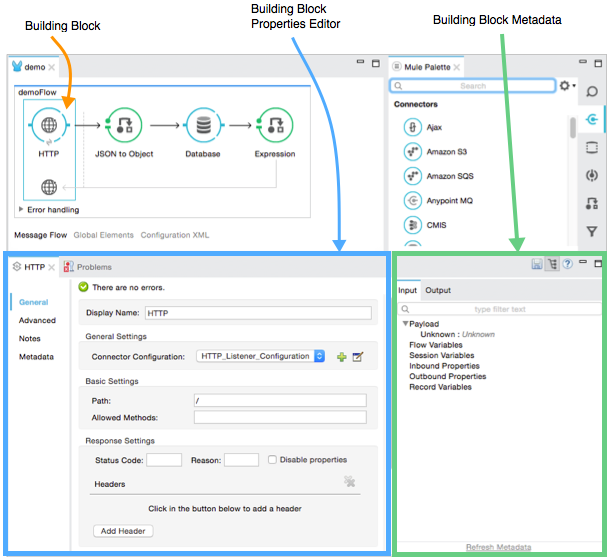Click the Expression component icon
This screenshot has height=557, width=607.
[274, 126]
